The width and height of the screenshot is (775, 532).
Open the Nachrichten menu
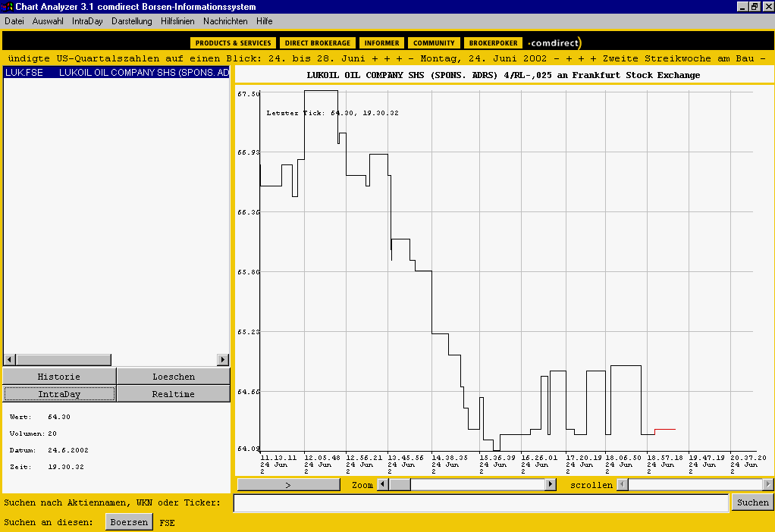(225, 21)
